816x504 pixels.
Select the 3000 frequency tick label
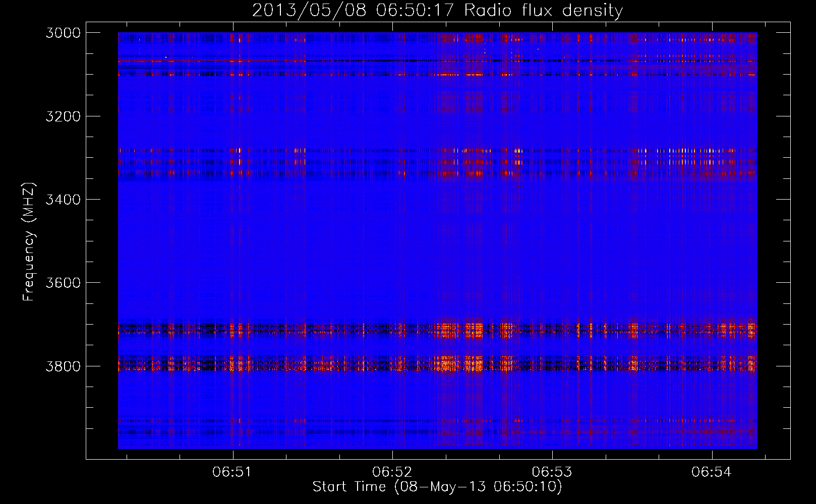pos(63,33)
